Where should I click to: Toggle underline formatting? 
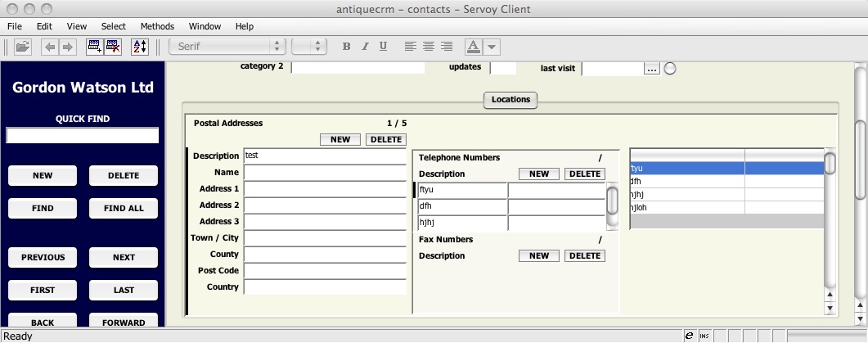[383, 47]
